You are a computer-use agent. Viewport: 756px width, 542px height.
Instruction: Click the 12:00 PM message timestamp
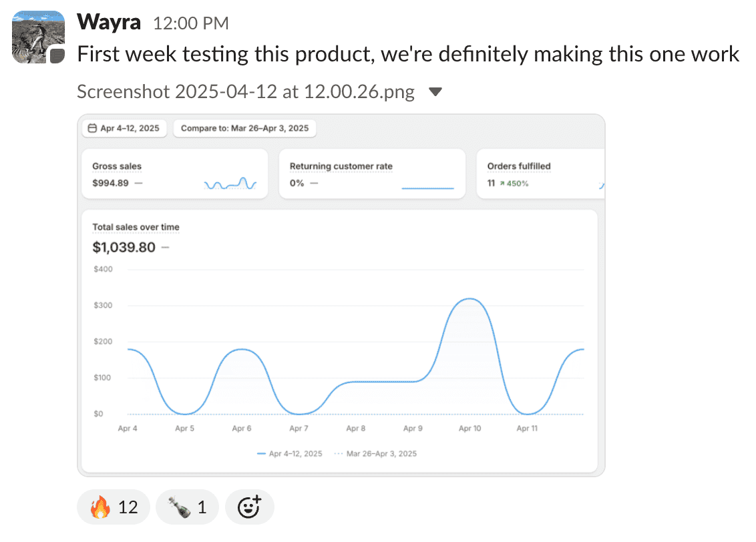click(x=191, y=24)
